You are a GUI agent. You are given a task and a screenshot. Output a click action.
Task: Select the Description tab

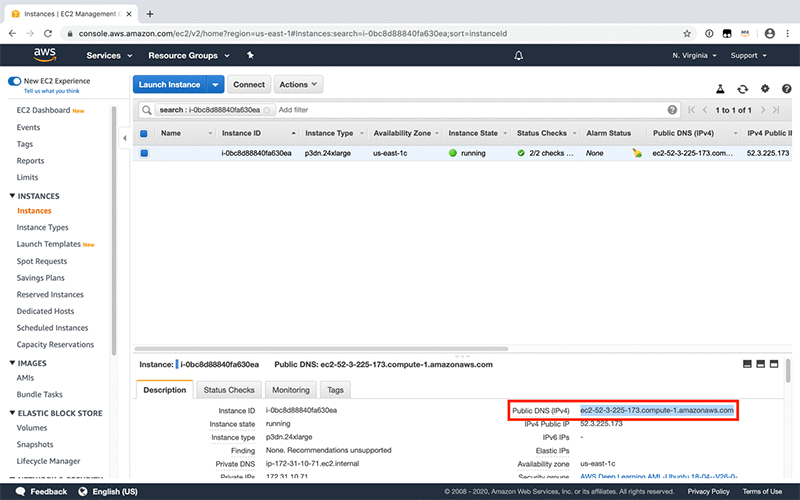click(x=164, y=390)
